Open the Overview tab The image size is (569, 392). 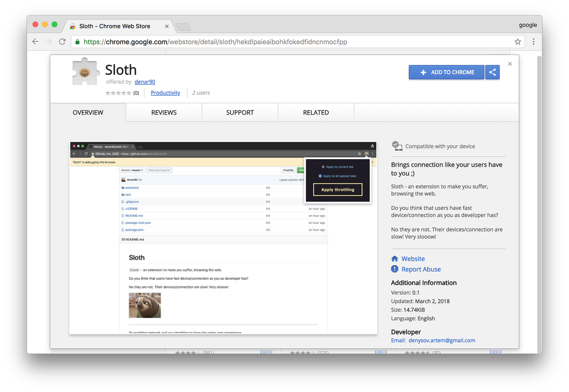tap(88, 112)
